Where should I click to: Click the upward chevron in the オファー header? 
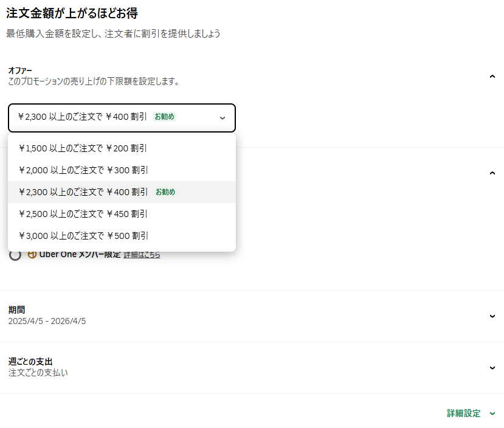492,77
